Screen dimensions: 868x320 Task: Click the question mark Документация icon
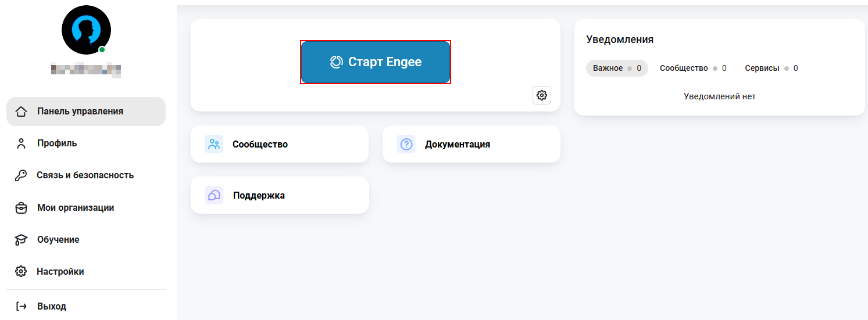point(406,144)
